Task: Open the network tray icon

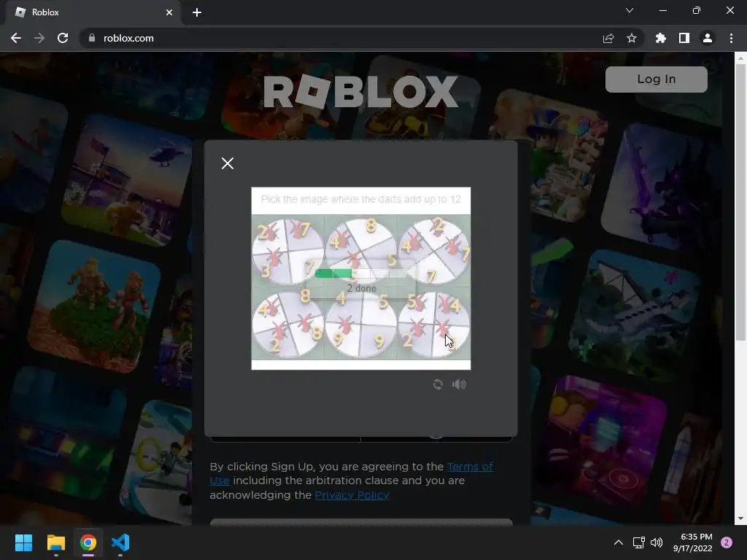Action: pyautogui.click(x=638, y=542)
